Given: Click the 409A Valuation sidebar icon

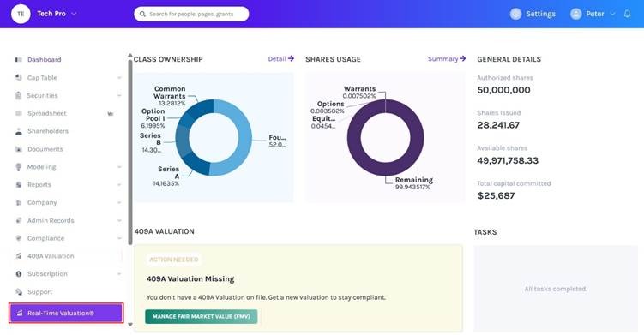Looking at the screenshot, I should 19,256.
